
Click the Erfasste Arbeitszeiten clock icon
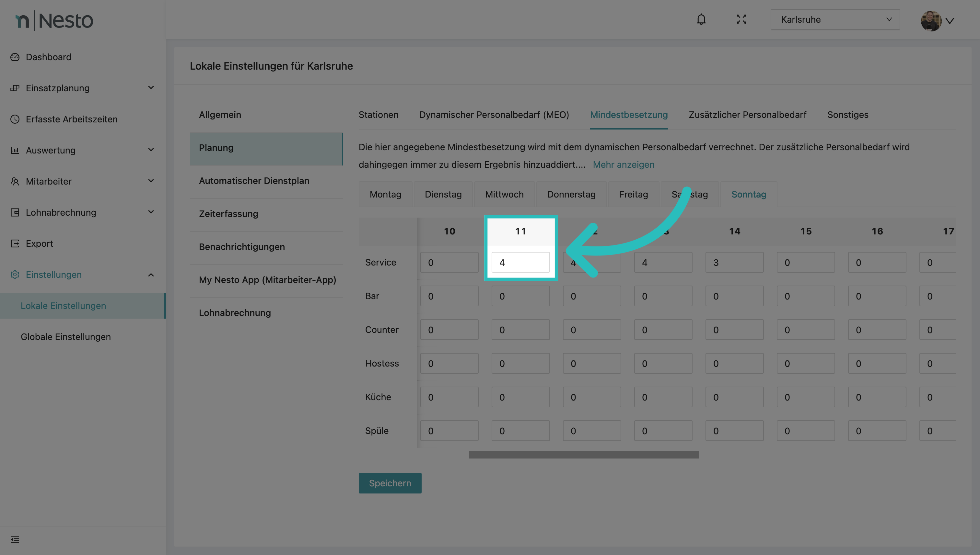(x=15, y=119)
